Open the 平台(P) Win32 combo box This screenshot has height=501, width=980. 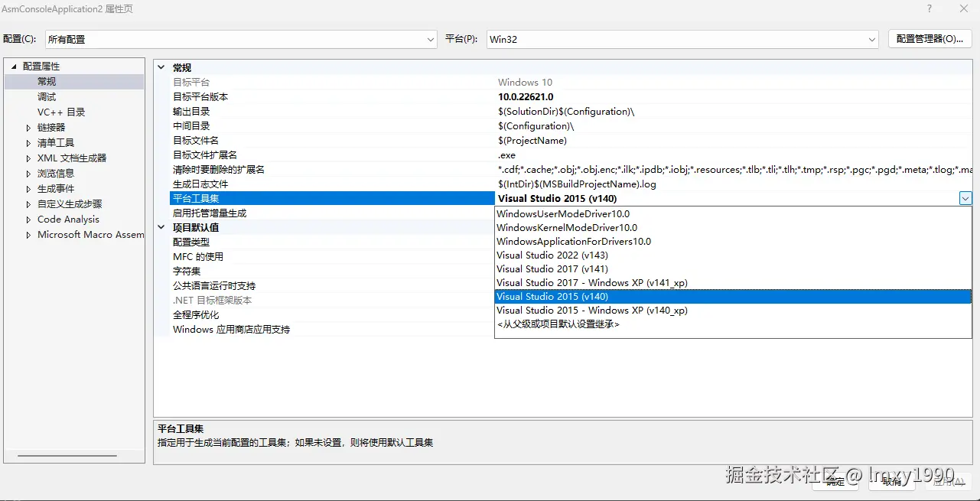coord(682,39)
